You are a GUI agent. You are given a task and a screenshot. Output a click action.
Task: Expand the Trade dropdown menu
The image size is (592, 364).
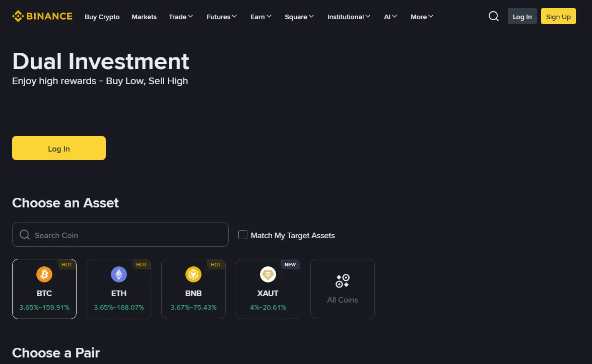point(181,17)
